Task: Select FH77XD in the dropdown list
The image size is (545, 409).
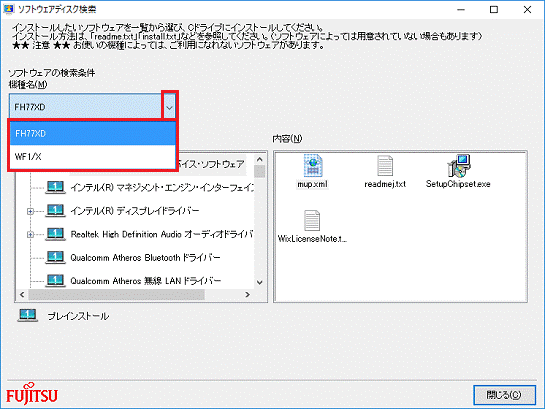Action: click(92, 133)
